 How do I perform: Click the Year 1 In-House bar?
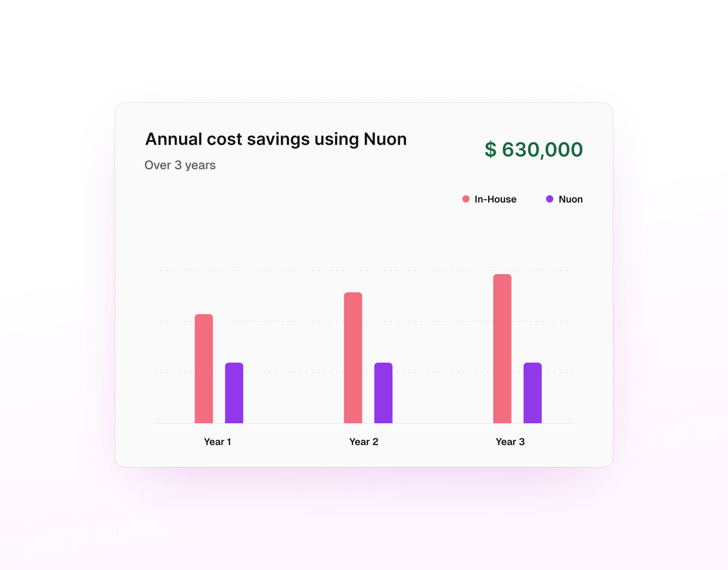point(204,369)
